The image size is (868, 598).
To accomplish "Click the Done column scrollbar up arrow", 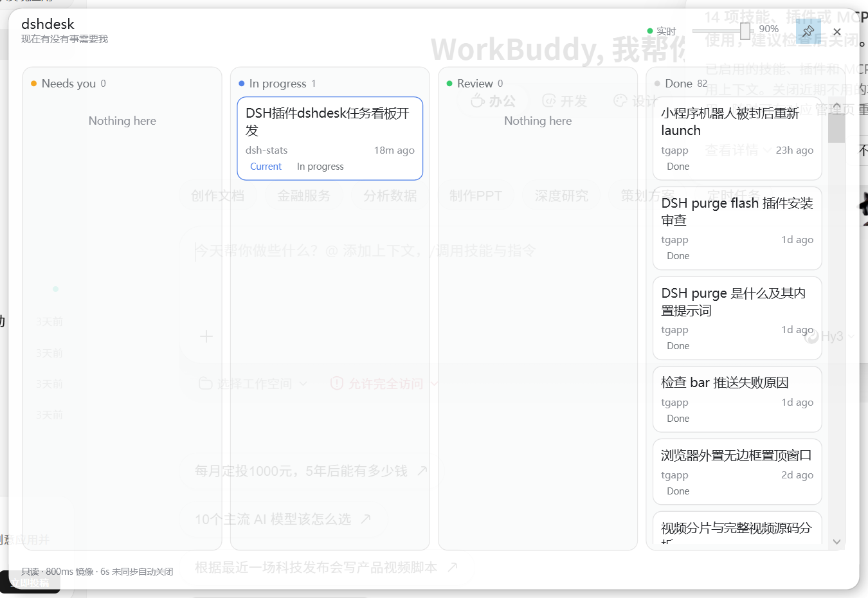I will (x=836, y=106).
